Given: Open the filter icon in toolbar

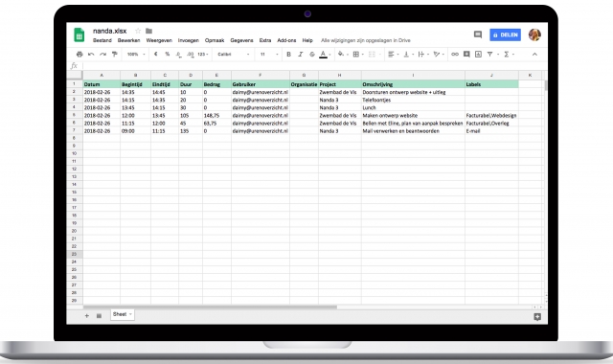Looking at the screenshot, I should (x=489, y=55).
